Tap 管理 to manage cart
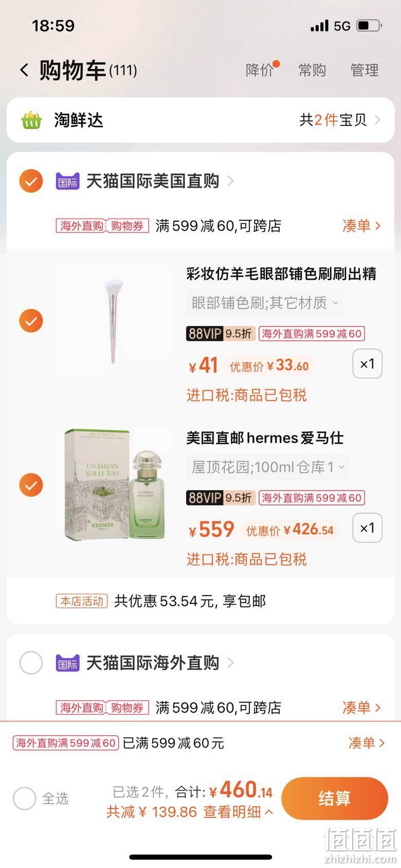The image size is (401, 868). (x=364, y=70)
